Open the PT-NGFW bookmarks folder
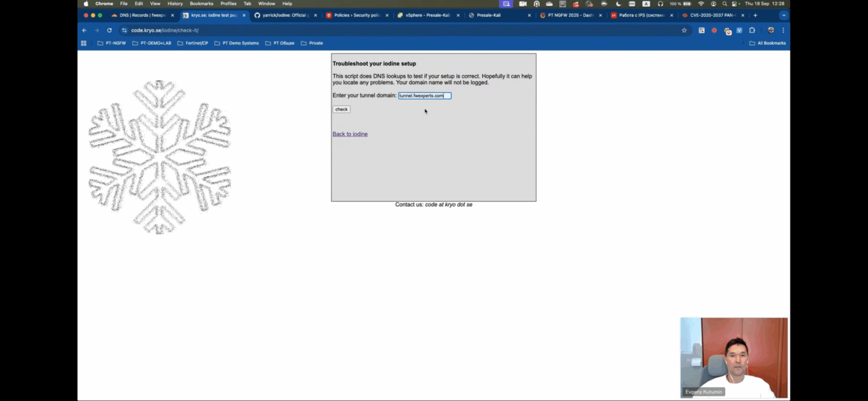Viewport: 868px width, 401px height. click(112, 43)
